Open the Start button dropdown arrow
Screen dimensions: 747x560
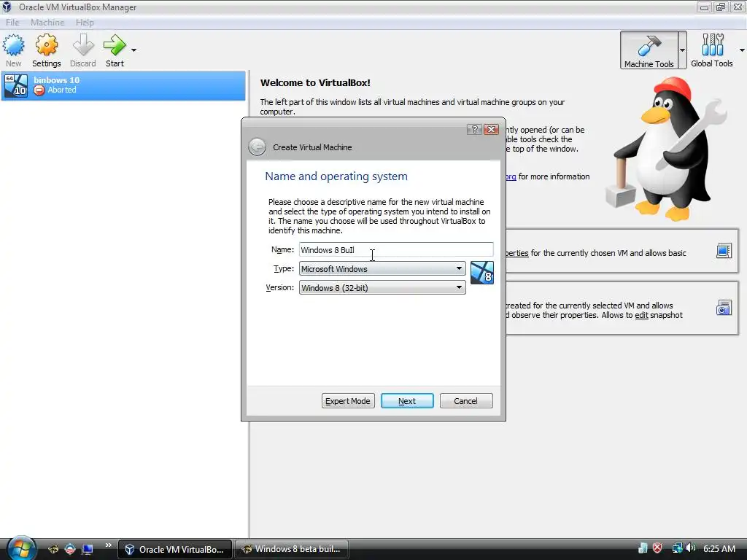coord(134,50)
